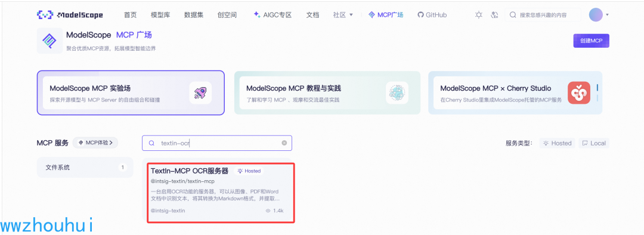Click the MCP search field with textin-ocr
This screenshot has height=235, width=644.
pos(217,143)
